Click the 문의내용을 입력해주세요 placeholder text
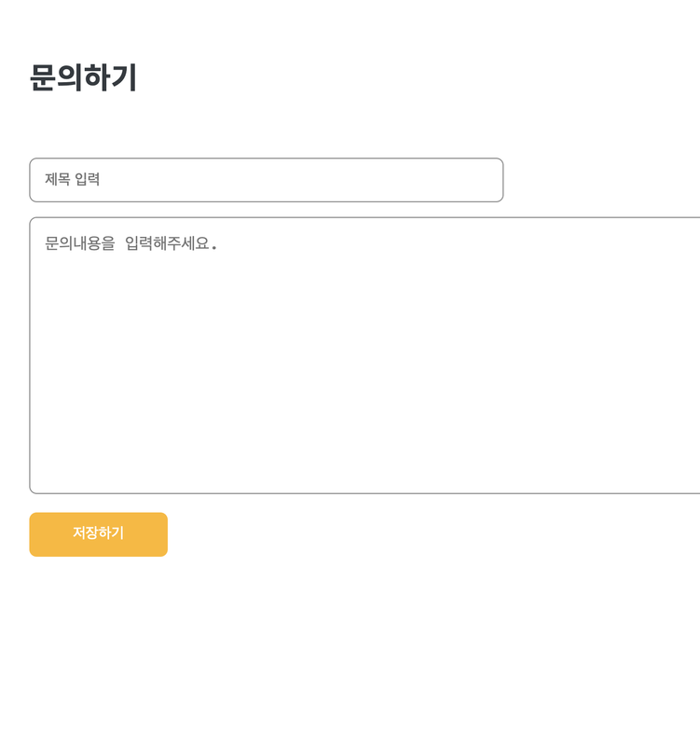 (x=130, y=243)
